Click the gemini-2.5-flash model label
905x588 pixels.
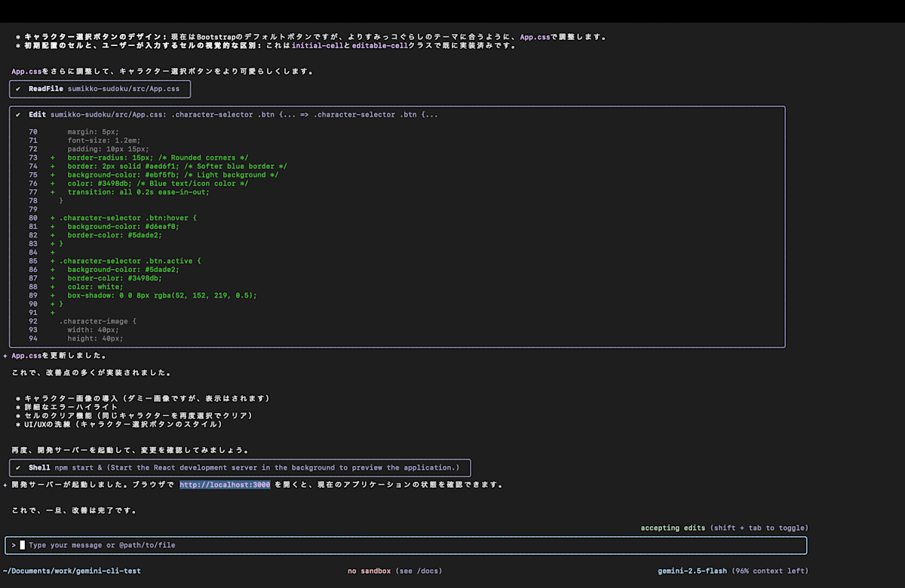692,571
